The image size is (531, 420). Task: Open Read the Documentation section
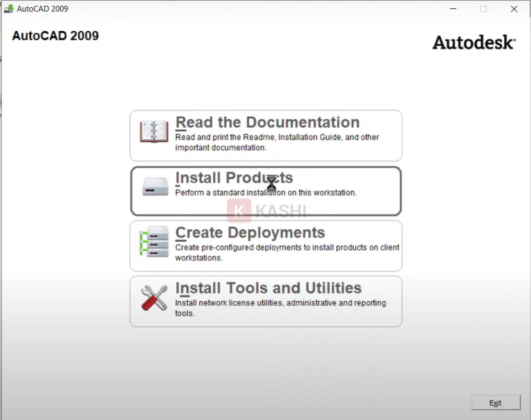click(x=266, y=134)
